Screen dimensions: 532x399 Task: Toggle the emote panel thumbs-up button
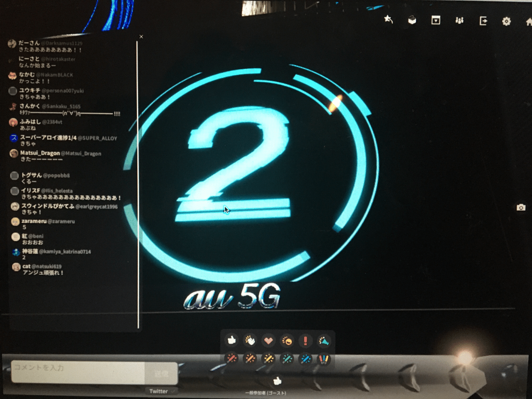click(277, 381)
